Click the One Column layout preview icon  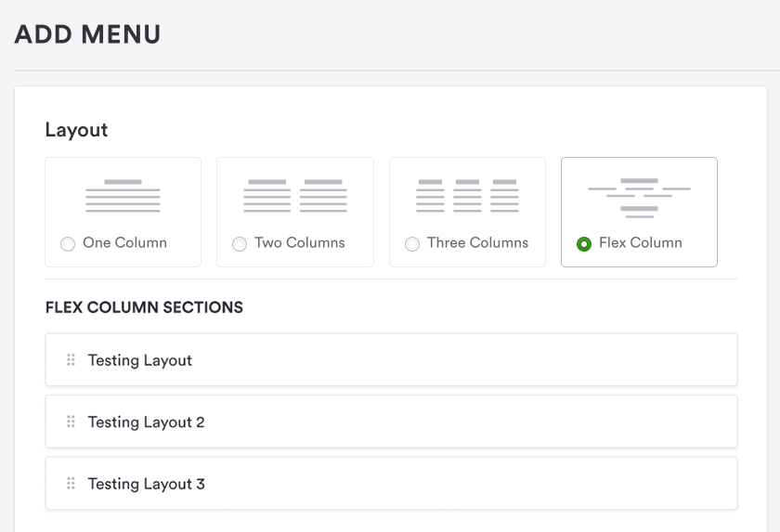pyautogui.click(x=123, y=196)
